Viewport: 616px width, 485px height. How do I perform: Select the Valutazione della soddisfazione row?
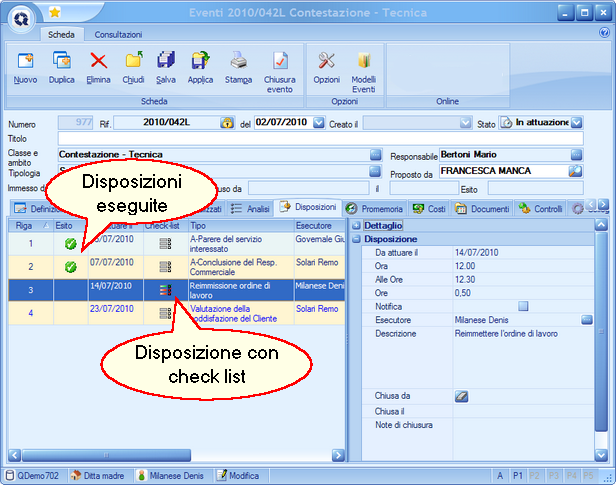(238, 313)
